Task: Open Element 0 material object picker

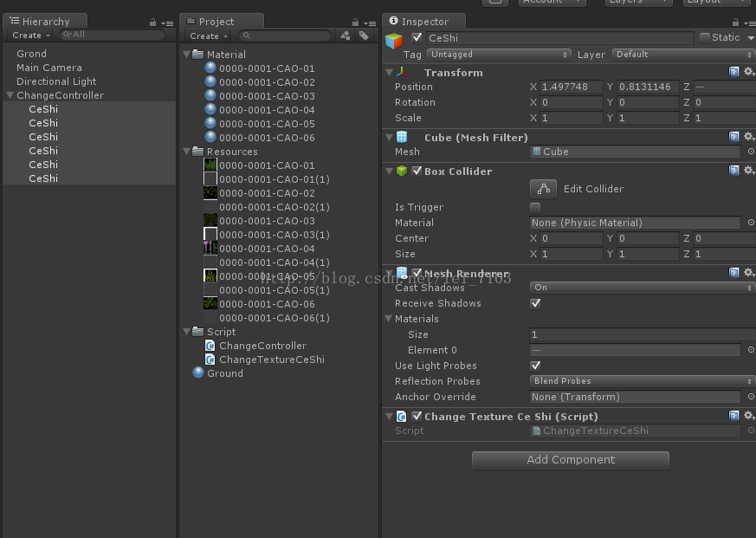Action: pyautogui.click(x=751, y=350)
